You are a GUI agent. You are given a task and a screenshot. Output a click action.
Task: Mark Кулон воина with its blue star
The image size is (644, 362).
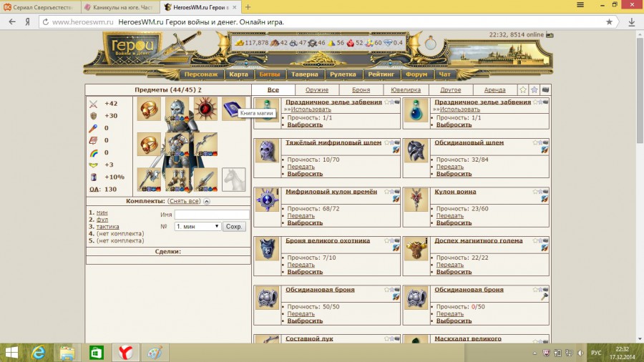[x=540, y=192]
